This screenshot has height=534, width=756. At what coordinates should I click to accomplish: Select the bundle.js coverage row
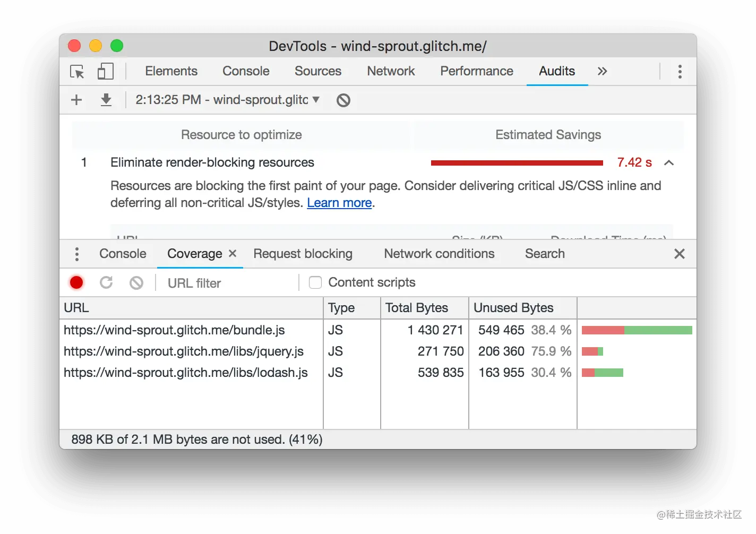point(378,330)
